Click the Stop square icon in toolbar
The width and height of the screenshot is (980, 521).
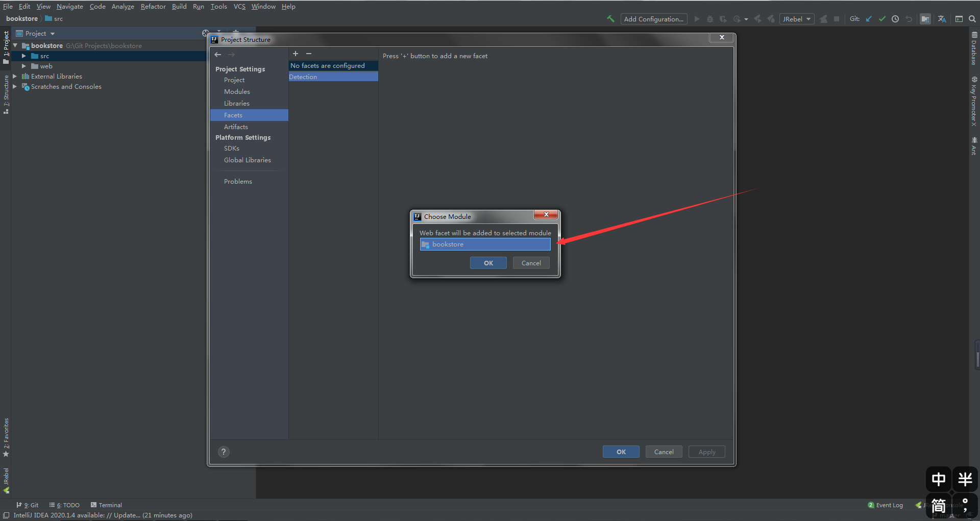[x=837, y=19]
